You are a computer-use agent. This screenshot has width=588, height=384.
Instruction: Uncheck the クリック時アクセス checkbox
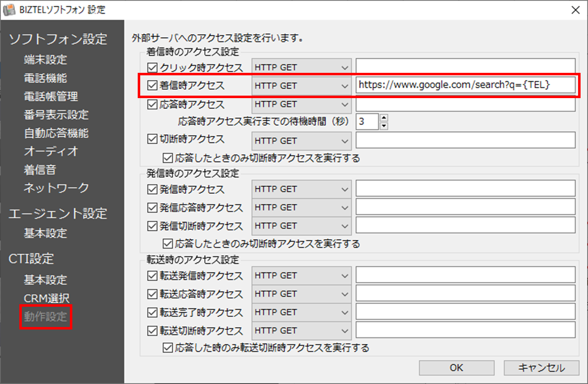coord(152,67)
